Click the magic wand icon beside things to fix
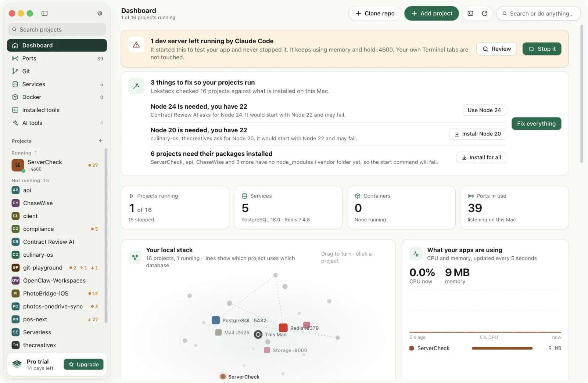 point(136,86)
